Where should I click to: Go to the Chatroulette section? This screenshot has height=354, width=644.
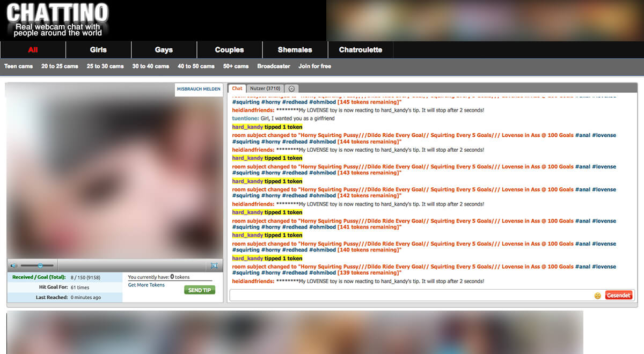point(360,50)
